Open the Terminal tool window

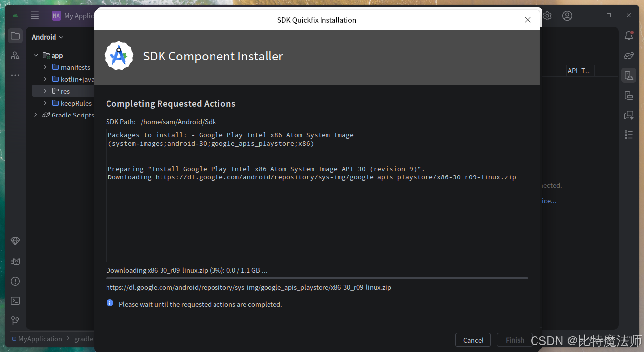(x=15, y=301)
